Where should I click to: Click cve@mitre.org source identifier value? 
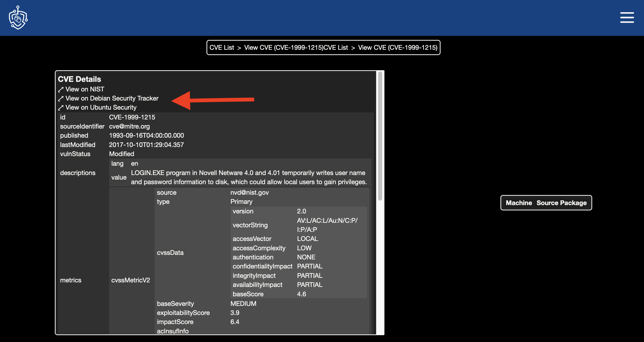[x=129, y=126]
